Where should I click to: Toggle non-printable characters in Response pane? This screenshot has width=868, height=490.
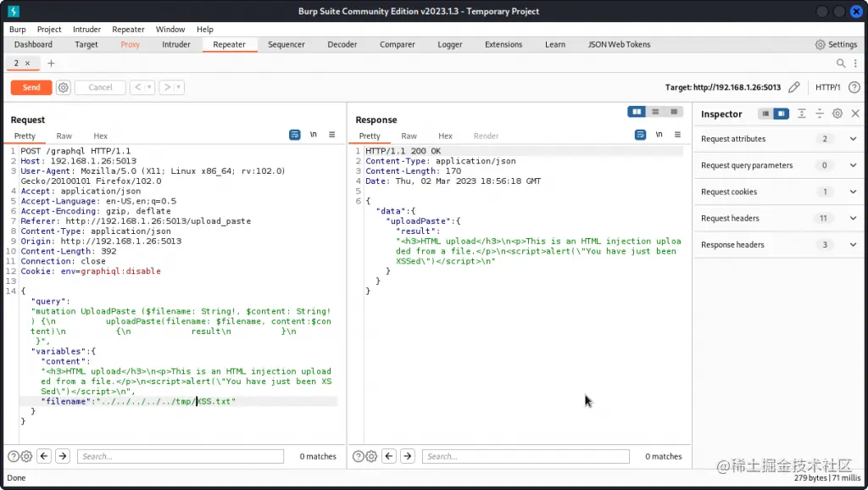[659, 135]
